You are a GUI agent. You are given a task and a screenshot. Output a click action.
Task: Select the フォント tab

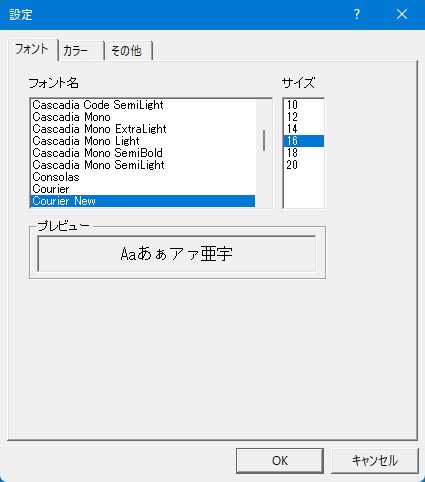point(32,49)
